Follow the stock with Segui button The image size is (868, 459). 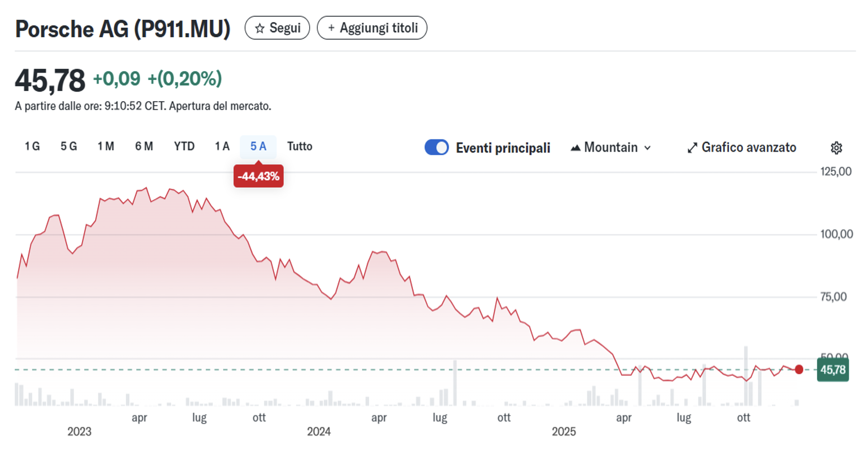(x=277, y=28)
